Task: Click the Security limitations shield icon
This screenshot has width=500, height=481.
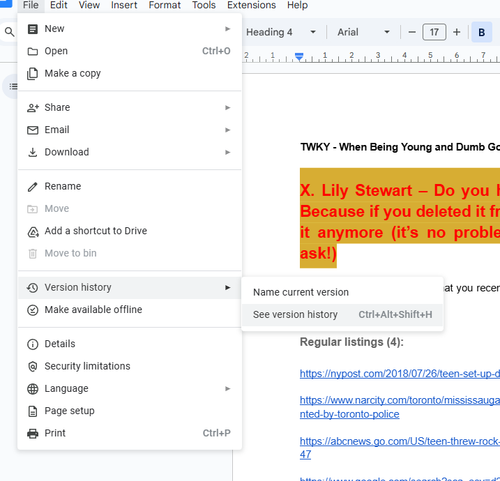Action: 32,366
